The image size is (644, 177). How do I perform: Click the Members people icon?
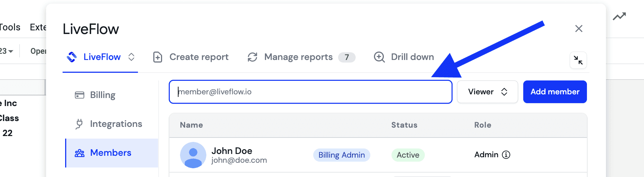79,153
